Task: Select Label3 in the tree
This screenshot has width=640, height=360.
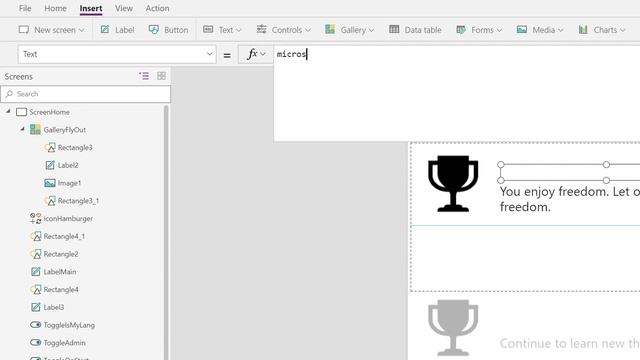Action: click(x=54, y=307)
